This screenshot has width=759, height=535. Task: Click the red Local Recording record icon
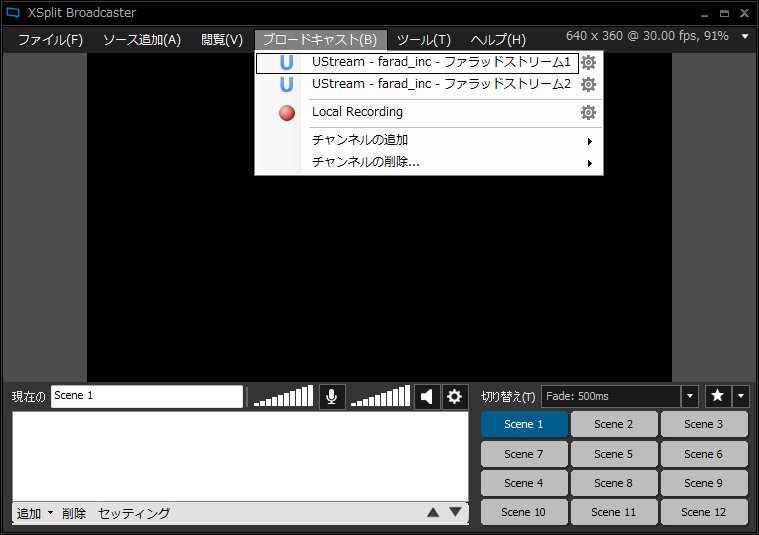(287, 113)
